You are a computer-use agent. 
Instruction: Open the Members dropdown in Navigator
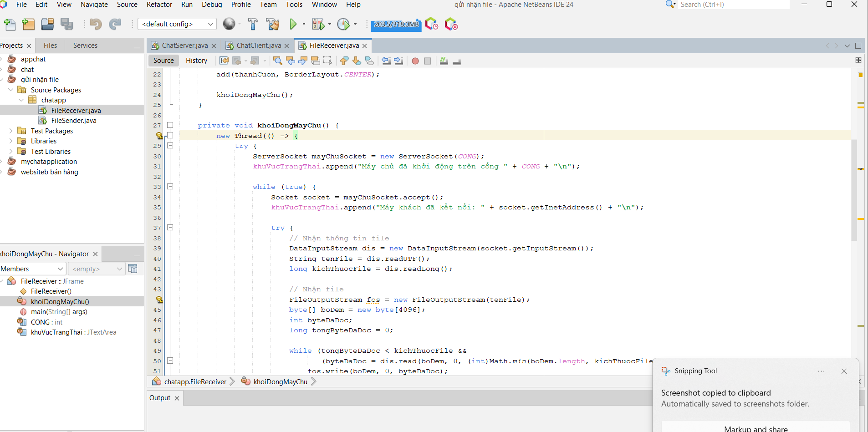33,269
